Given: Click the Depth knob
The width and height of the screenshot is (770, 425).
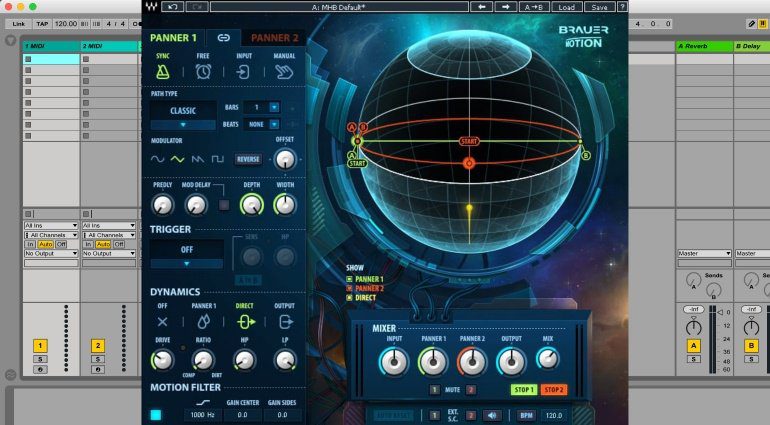Looking at the screenshot, I should [251, 205].
